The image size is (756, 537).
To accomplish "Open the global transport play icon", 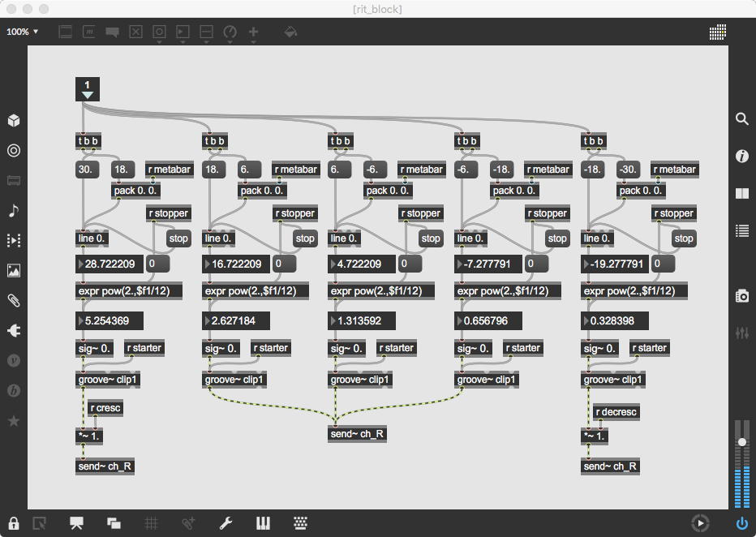I will (x=700, y=523).
